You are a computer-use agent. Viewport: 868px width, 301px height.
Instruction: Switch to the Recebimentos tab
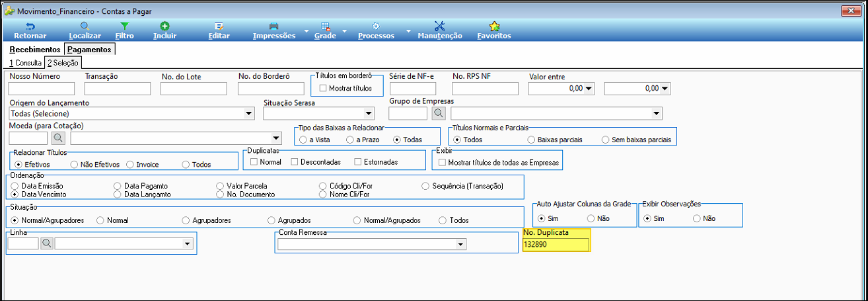point(35,50)
